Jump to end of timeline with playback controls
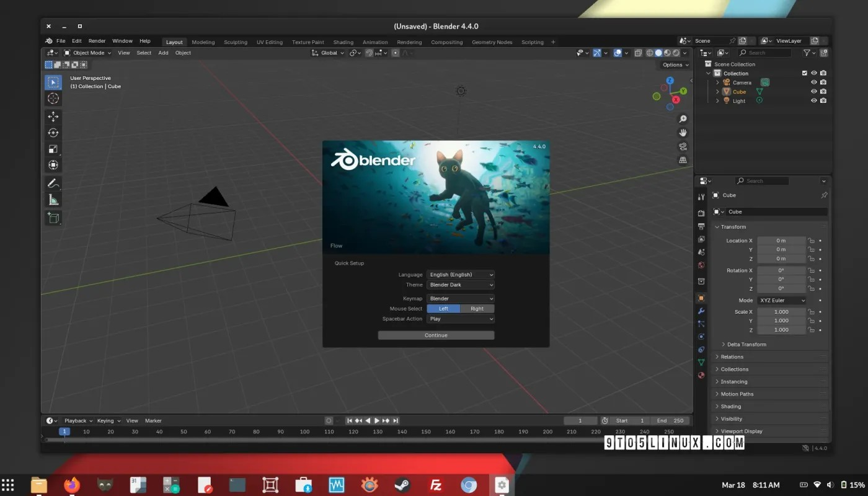This screenshot has width=868, height=496. point(396,420)
